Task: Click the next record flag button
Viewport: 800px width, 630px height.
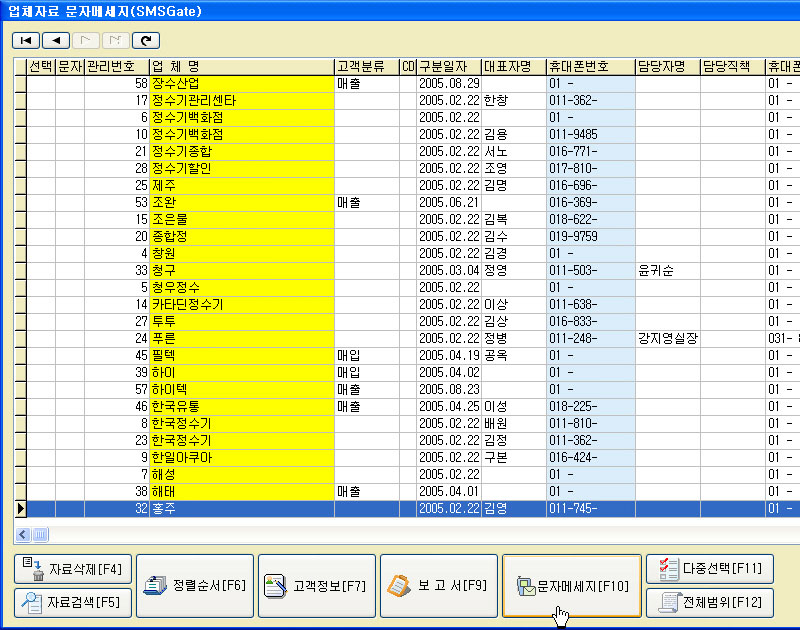Action: tap(86, 40)
